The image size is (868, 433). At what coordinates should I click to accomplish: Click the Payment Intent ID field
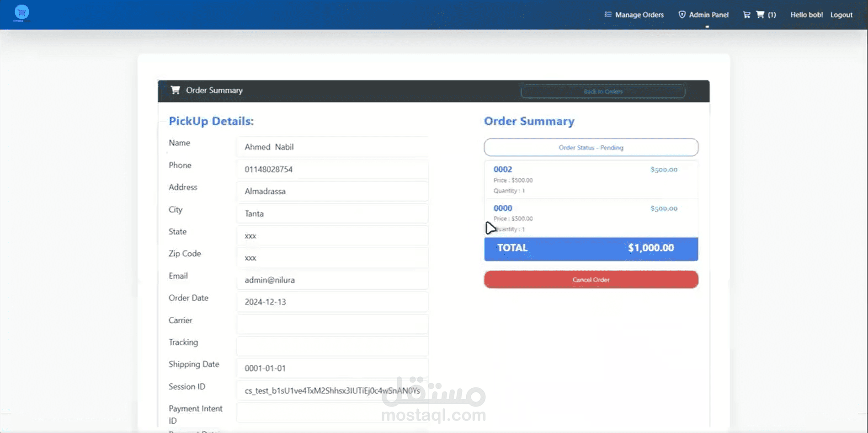click(x=332, y=413)
